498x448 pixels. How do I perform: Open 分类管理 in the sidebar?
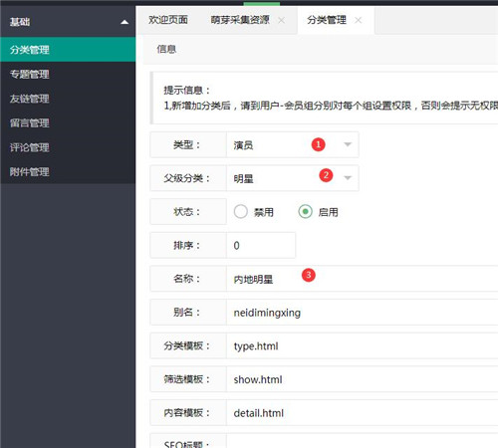coord(68,50)
